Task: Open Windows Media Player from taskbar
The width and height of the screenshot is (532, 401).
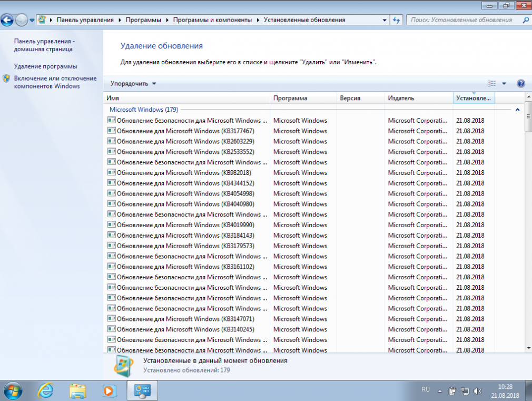Action: [x=109, y=391]
